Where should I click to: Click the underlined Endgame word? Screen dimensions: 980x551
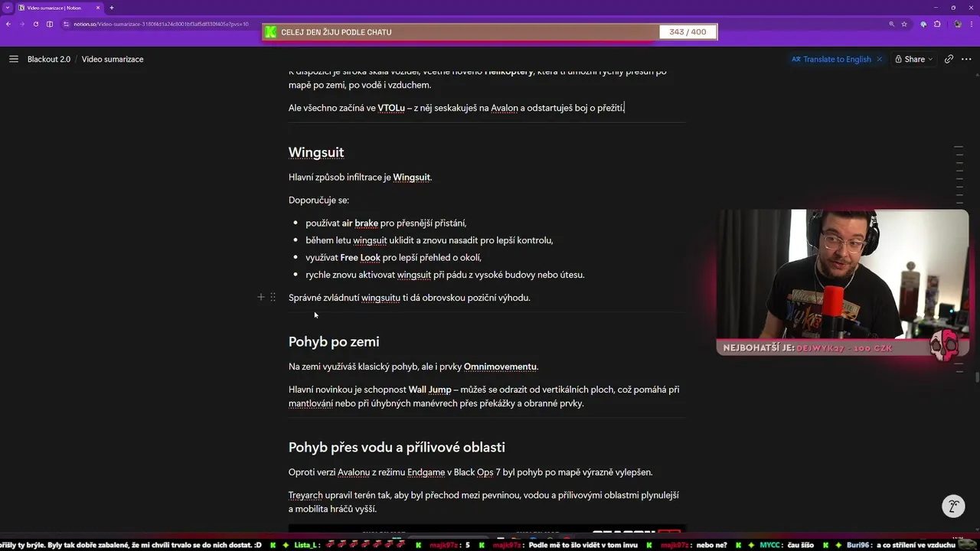pos(425,472)
